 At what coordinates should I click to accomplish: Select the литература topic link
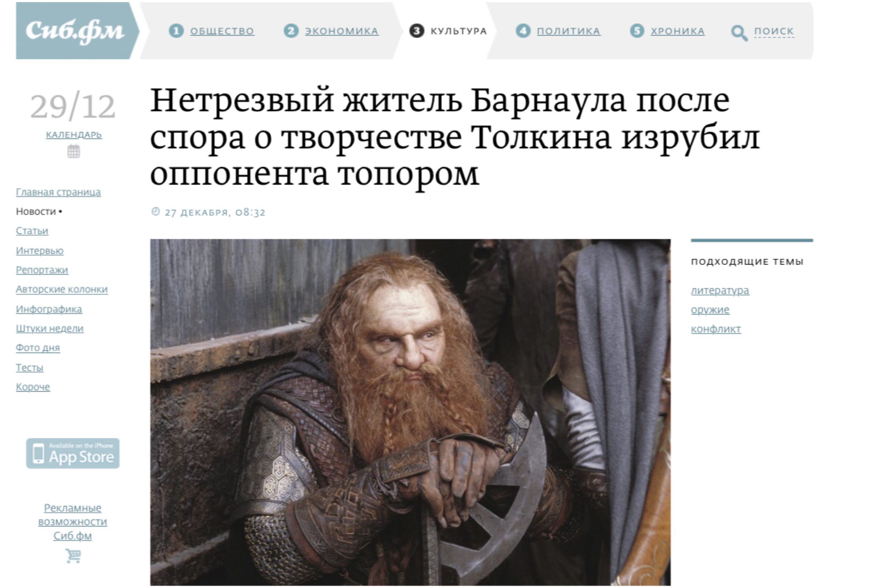pyautogui.click(x=720, y=290)
